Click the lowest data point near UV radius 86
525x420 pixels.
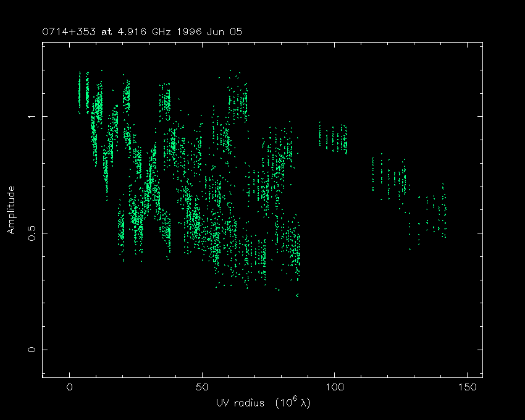297,296
